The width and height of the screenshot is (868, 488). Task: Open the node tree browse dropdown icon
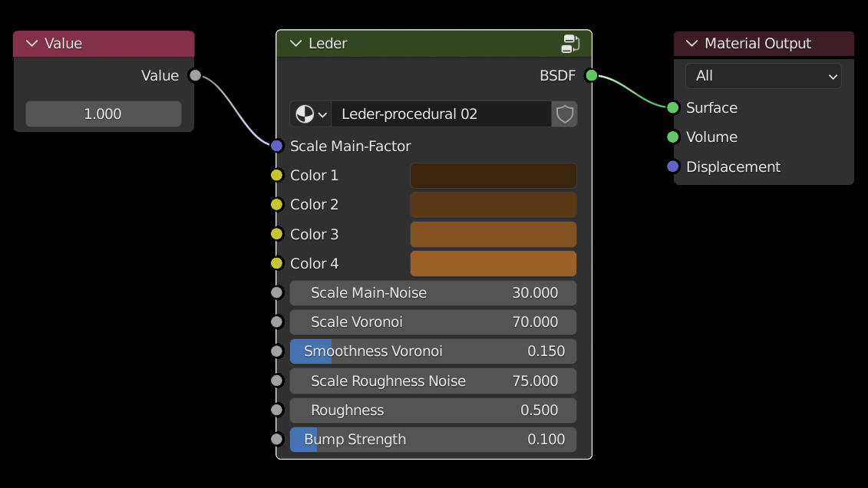click(311, 114)
